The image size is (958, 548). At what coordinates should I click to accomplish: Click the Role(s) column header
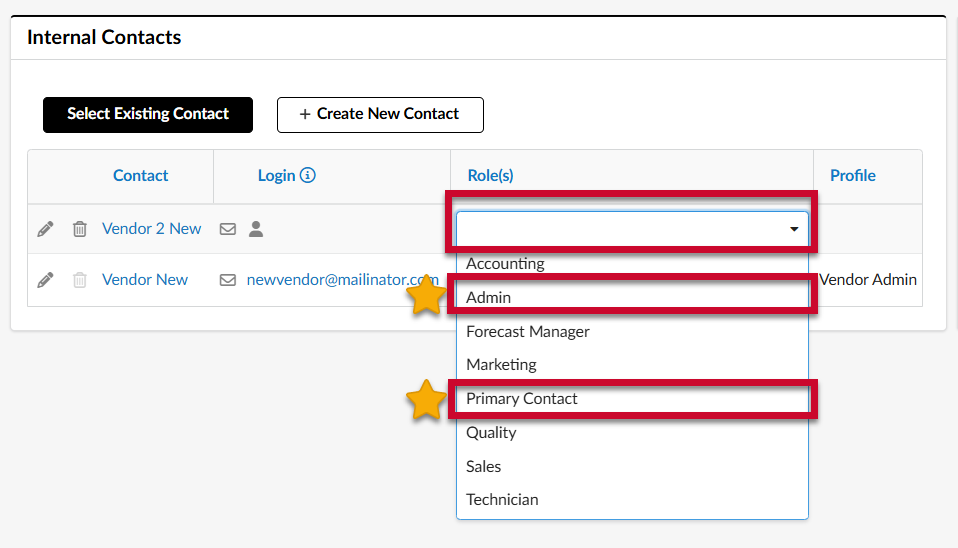491,176
